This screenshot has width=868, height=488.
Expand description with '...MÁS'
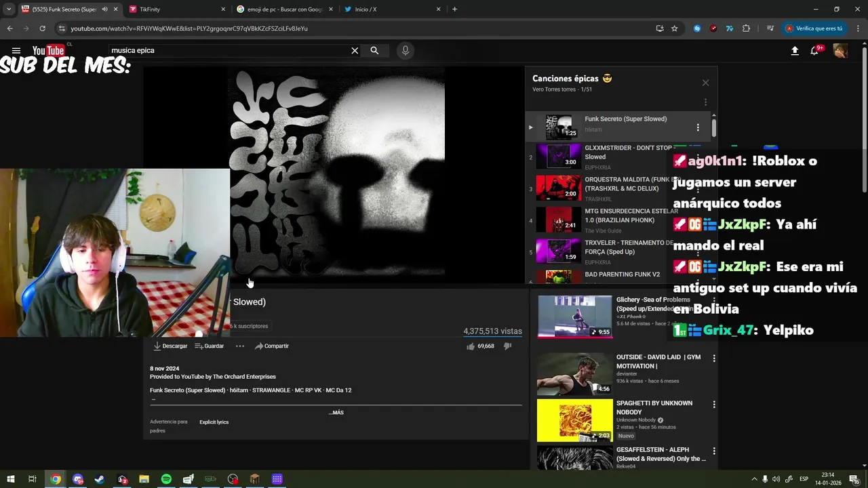click(336, 413)
